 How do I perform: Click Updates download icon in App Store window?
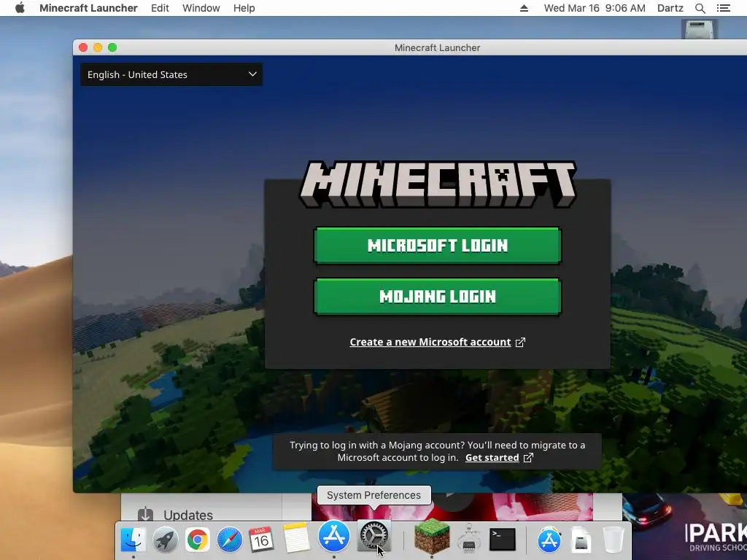pos(145,515)
